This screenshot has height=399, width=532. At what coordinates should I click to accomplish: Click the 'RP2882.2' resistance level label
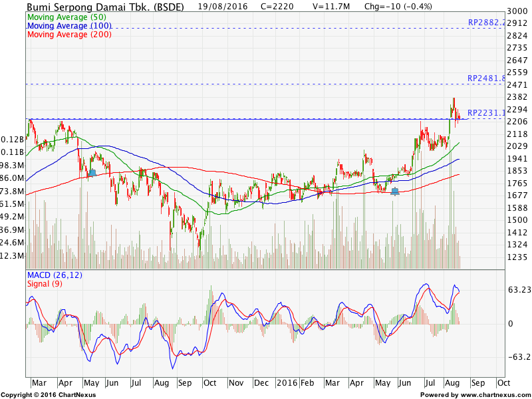[x=487, y=23]
